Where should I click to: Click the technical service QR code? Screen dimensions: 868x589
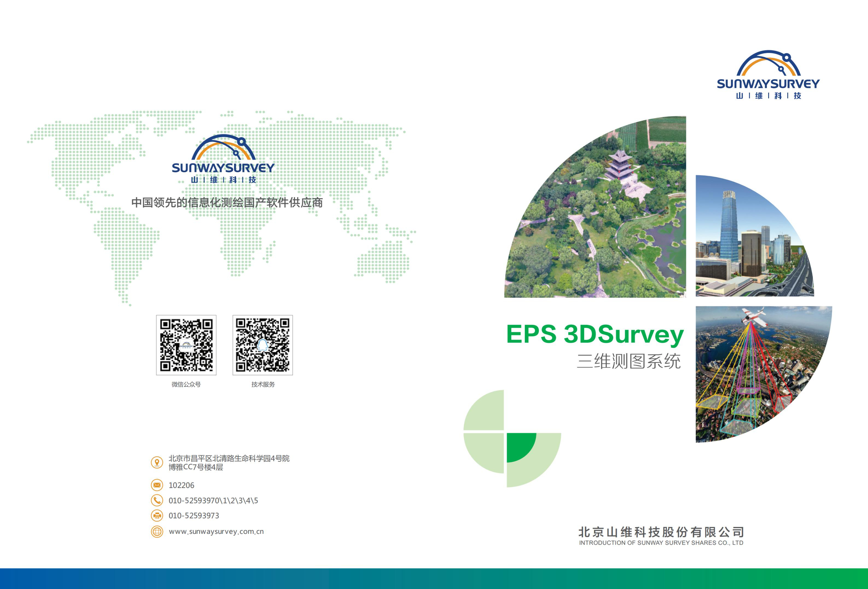click(x=262, y=345)
